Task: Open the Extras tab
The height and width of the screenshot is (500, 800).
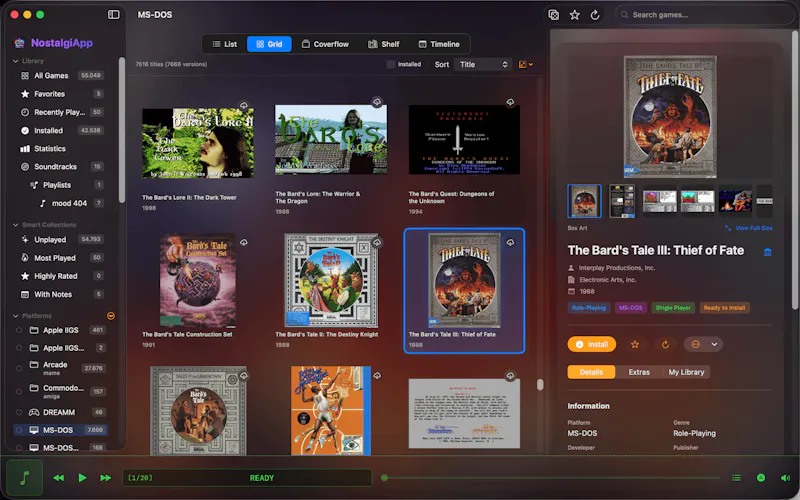Action: 639,372
